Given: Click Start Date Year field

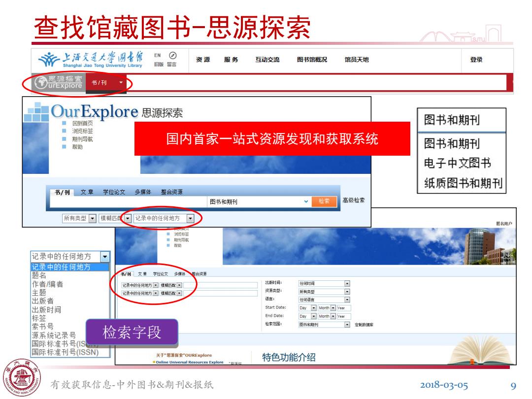Looking at the screenshot, I should [x=344, y=308].
